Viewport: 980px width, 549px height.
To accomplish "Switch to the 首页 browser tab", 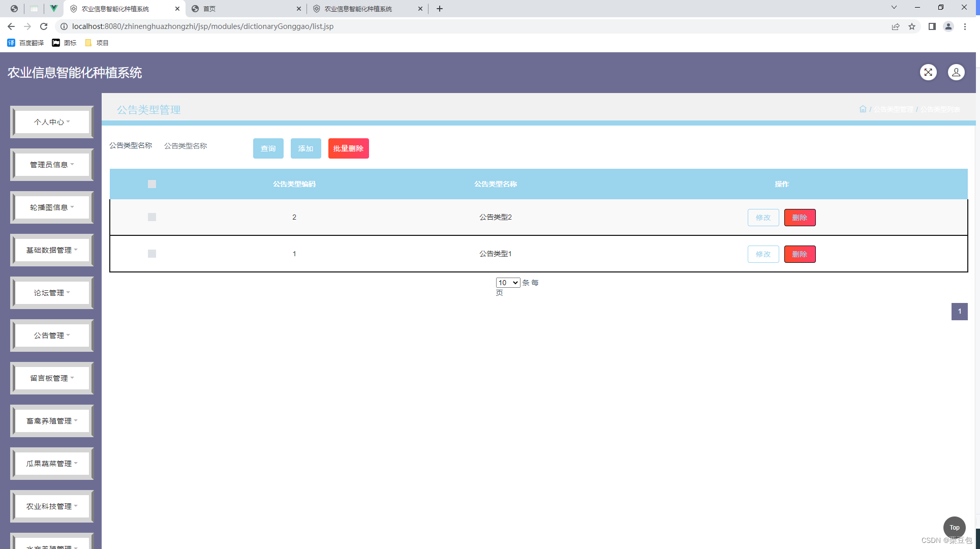I will point(244,9).
